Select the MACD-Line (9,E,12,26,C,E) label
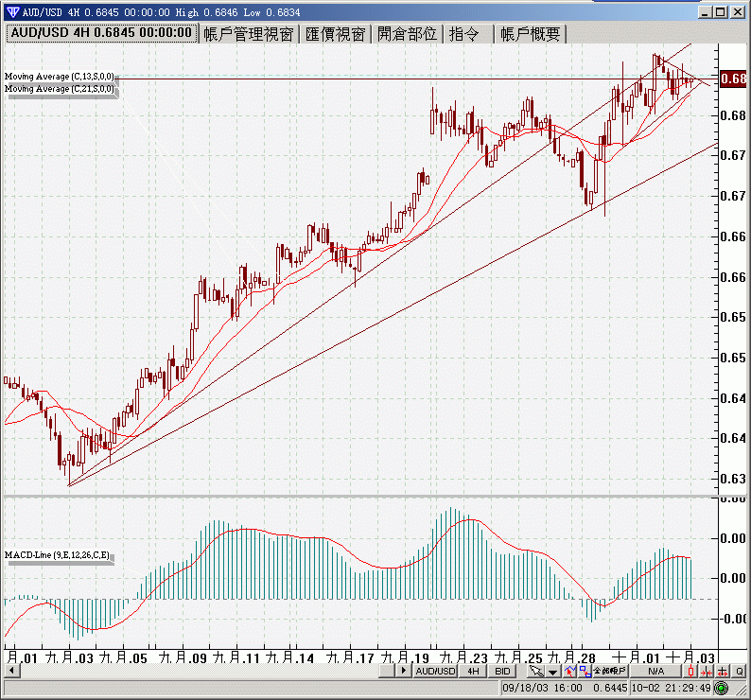The width and height of the screenshot is (751, 700). pyautogui.click(x=57, y=555)
